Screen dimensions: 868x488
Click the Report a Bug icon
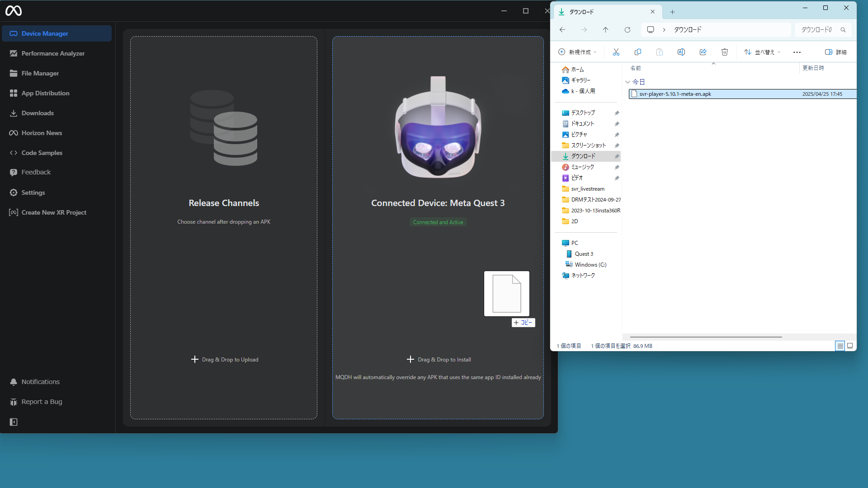coord(14,402)
